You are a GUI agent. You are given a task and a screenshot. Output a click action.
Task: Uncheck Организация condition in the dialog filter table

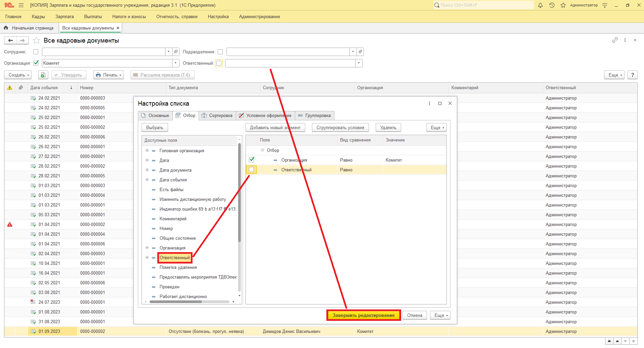click(252, 160)
